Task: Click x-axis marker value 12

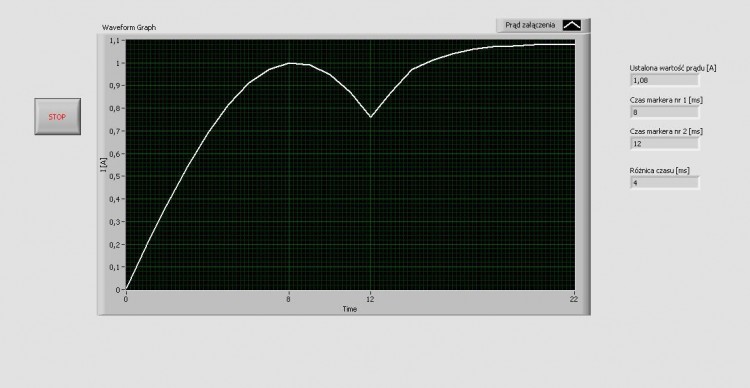Action: click(370, 299)
